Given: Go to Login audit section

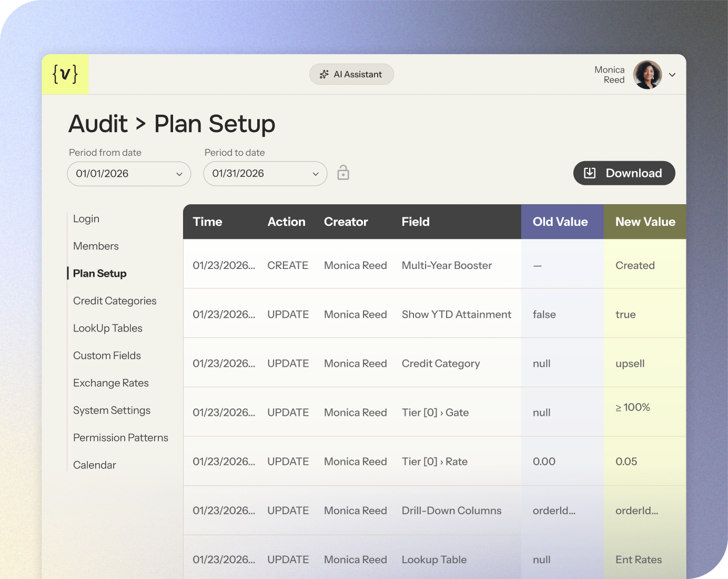Looking at the screenshot, I should 86,219.
